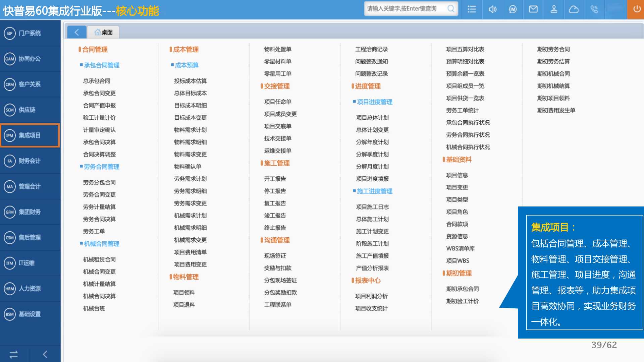Open the mail envelope icon
Image resolution: width=644 pixels, height=362 pixels.
tap(533, 9)
